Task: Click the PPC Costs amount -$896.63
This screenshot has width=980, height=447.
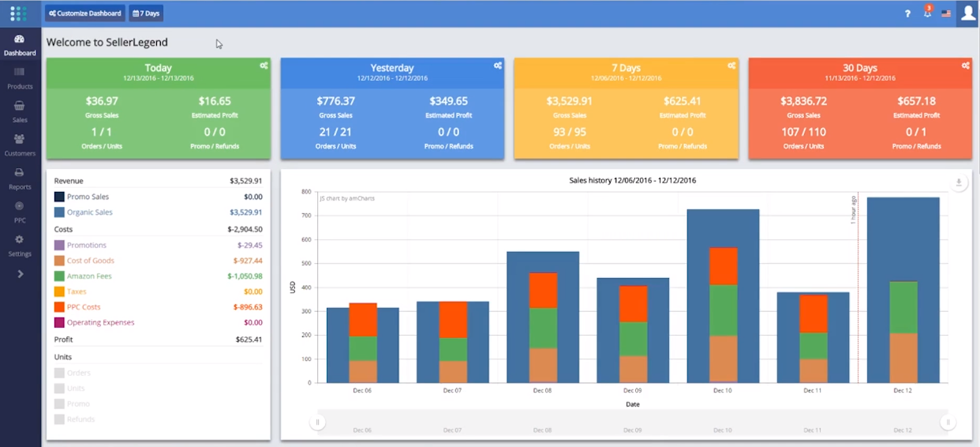Action: (x=248, y=307)
